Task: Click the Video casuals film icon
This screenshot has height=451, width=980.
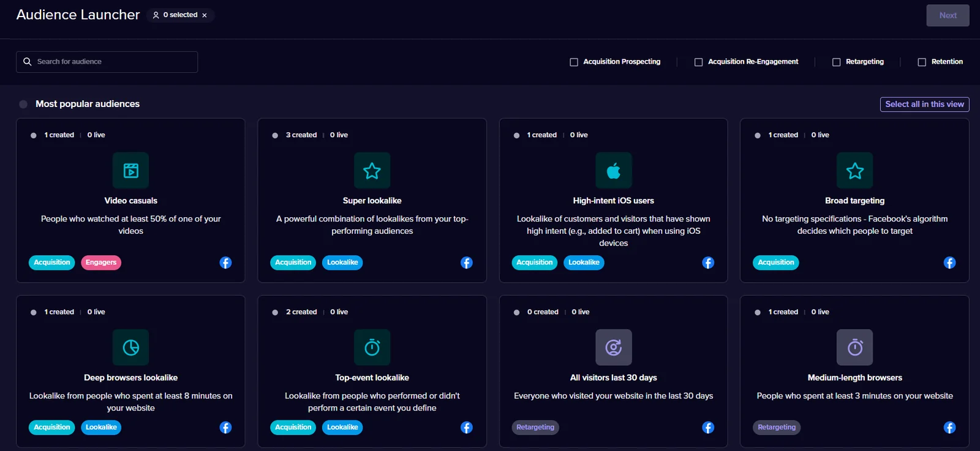Action: coord(130,170)
